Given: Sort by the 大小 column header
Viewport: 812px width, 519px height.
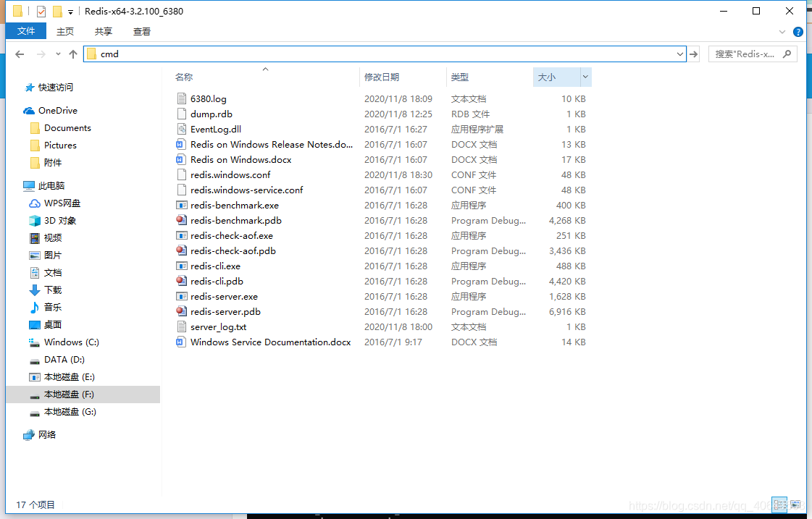Looking at the screenshot, I should (x=547, y=77).
